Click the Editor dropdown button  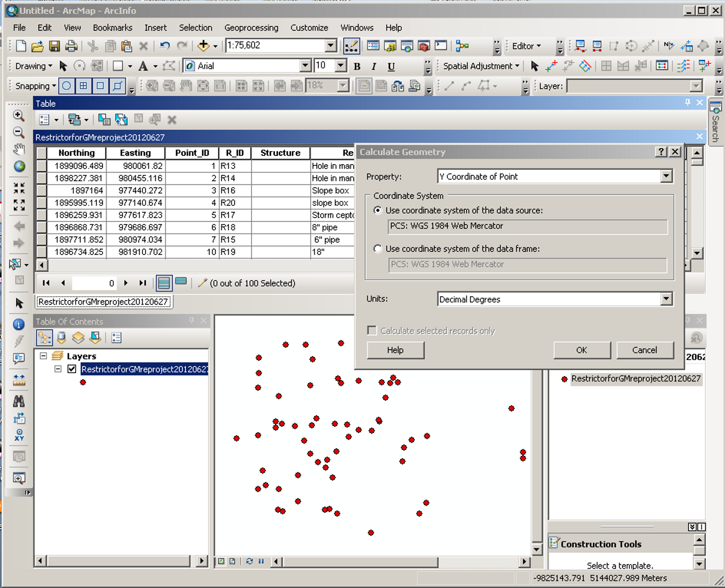(x=526, y=46)
